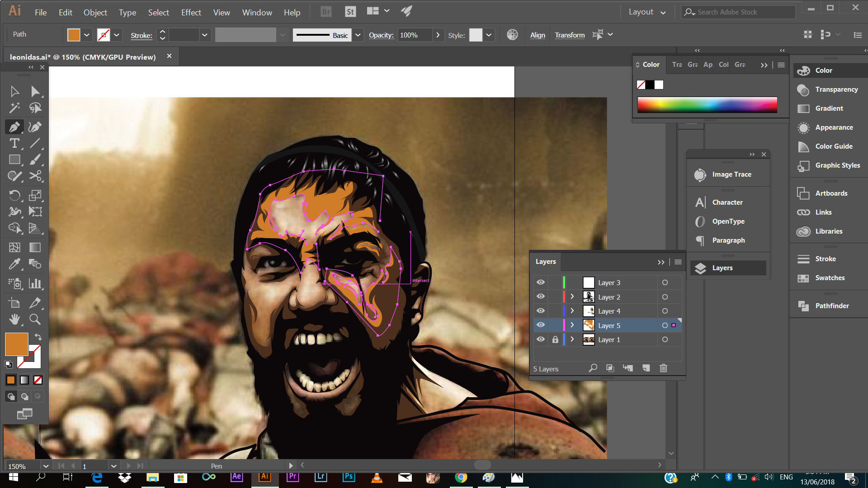Select the Type tool
The width and height of the screenshot is (868, 488).
(x=14, y=144)
